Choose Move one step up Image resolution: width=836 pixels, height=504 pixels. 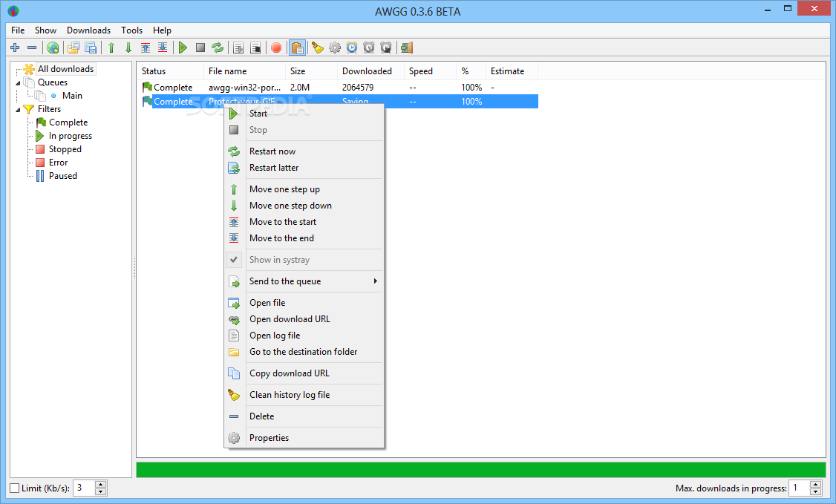[x=304, y=189]
